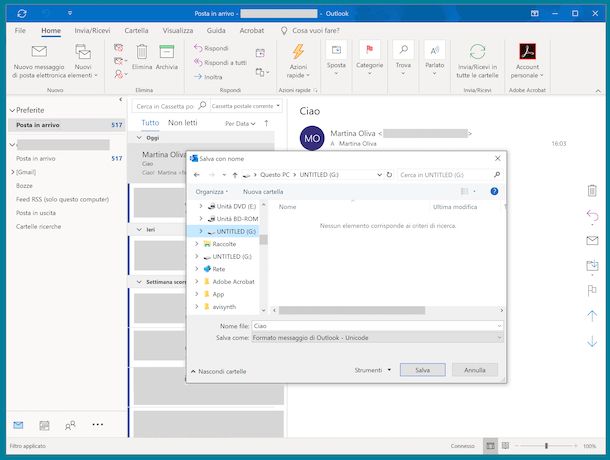Select Bozze folder in sidebar
Screen dimensions: 610x460
pyautogui.click(x=24, y=186)
